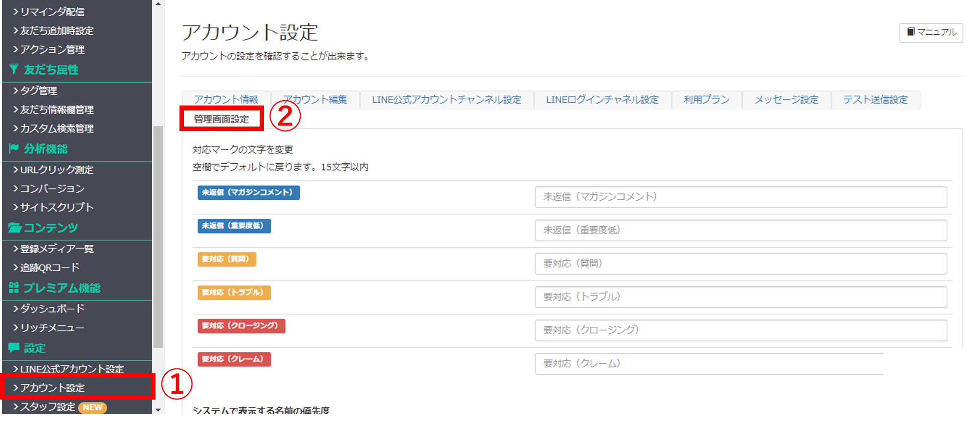Click the 対応マークの文字を変更 text

243,149
